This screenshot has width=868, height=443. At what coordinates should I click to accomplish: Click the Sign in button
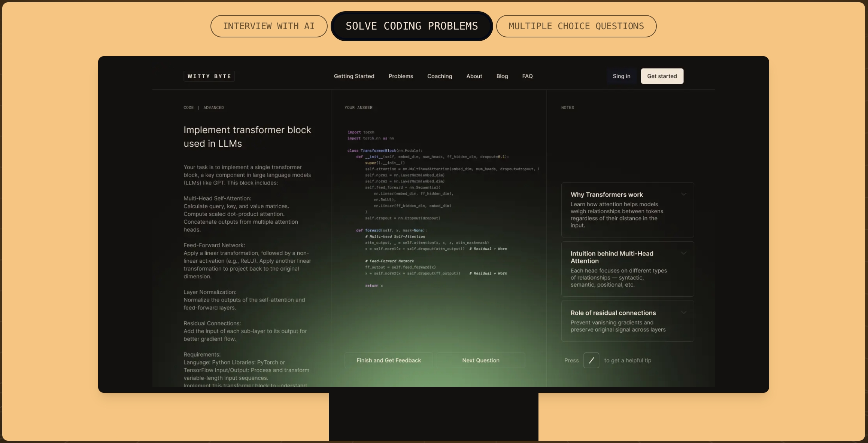tap(621, 76)
